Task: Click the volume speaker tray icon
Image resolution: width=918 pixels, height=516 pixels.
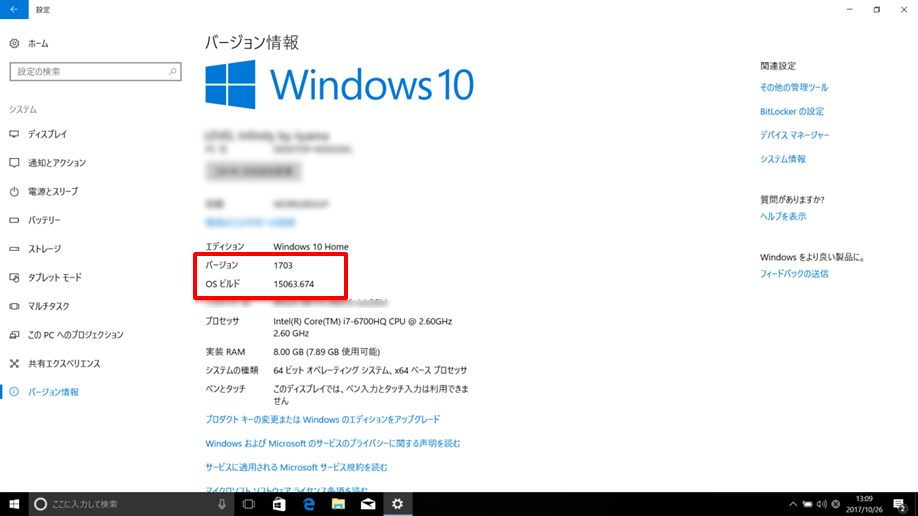Action: point(821,504)
